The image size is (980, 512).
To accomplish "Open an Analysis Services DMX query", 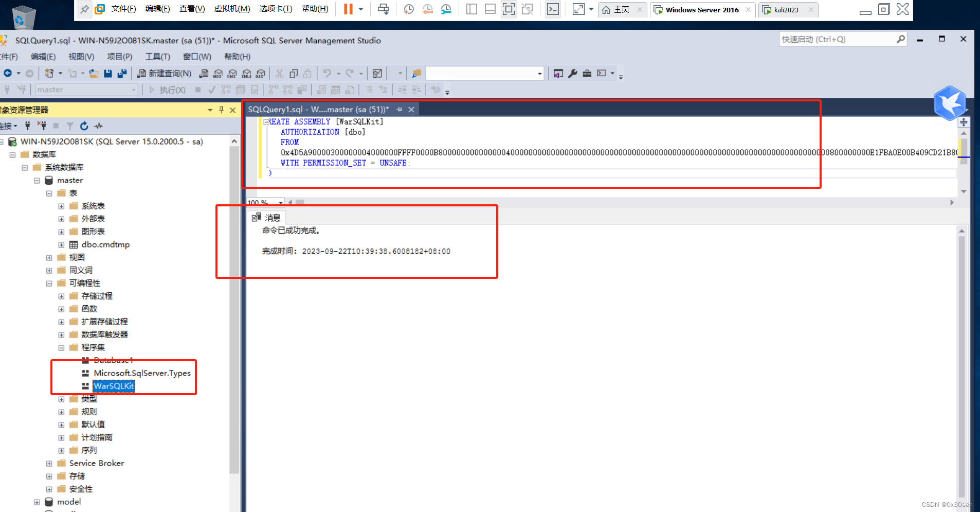I will point(232,74).
